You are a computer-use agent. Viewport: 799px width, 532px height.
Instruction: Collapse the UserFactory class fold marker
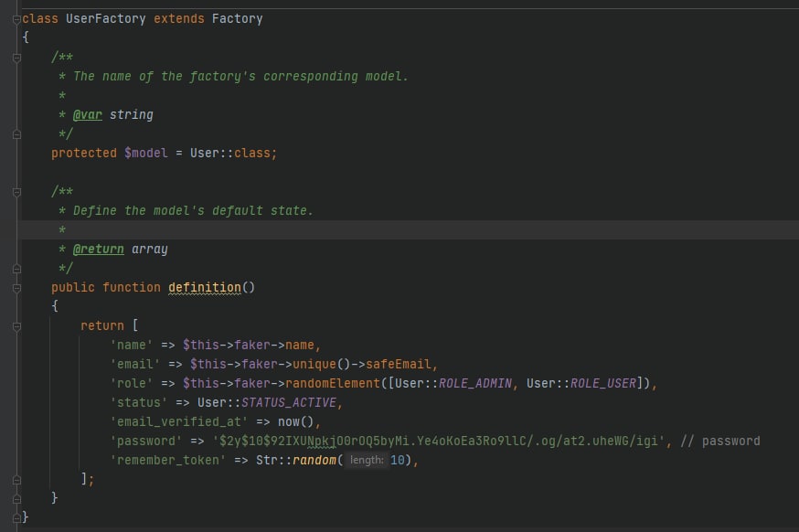16,19
